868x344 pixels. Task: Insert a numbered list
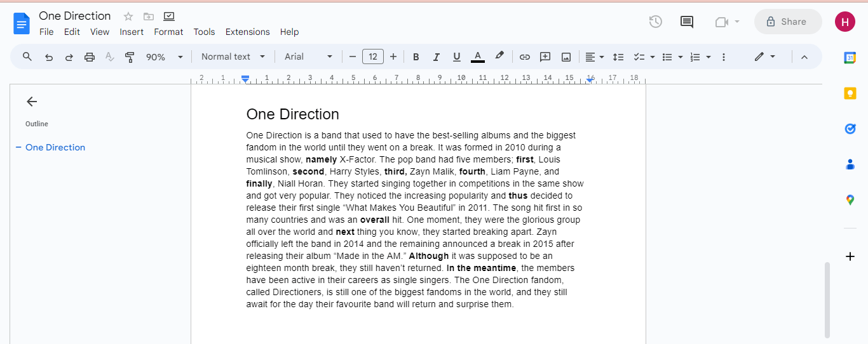click(695, 57)
